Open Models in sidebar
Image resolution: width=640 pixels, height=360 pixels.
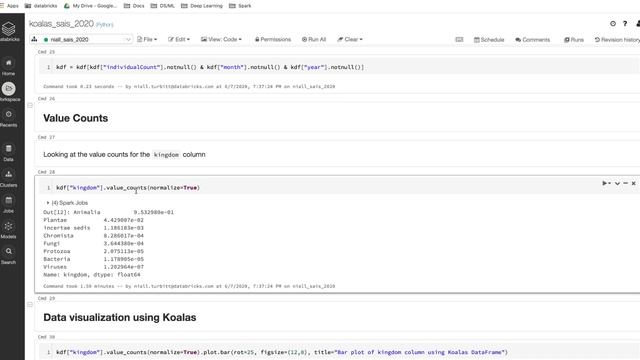pyautogui.click(x=9, y=230)
